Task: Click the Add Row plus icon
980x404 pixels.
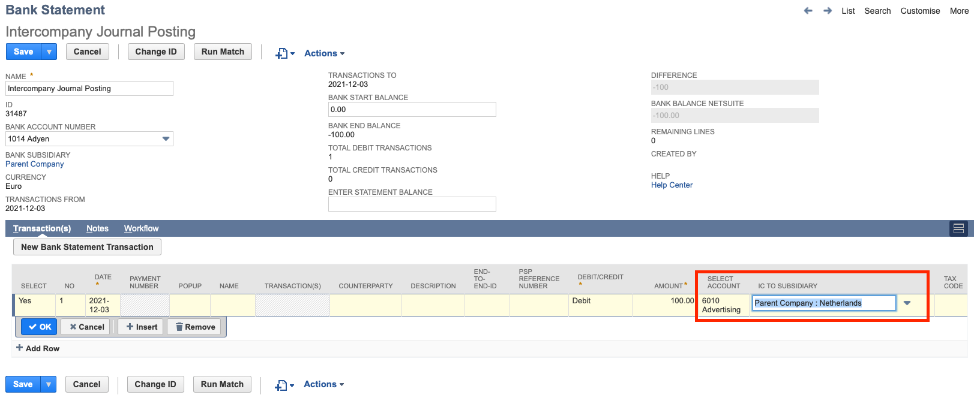Action: (19, 348)
